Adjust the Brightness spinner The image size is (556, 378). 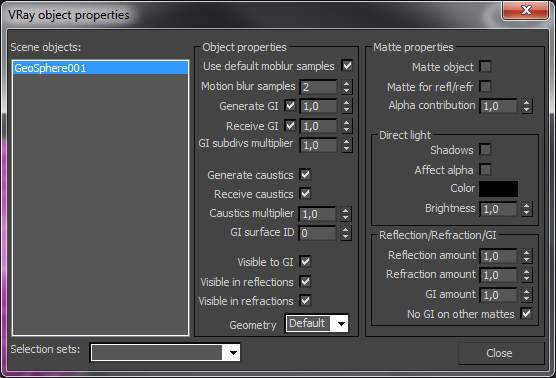point(527,209)
